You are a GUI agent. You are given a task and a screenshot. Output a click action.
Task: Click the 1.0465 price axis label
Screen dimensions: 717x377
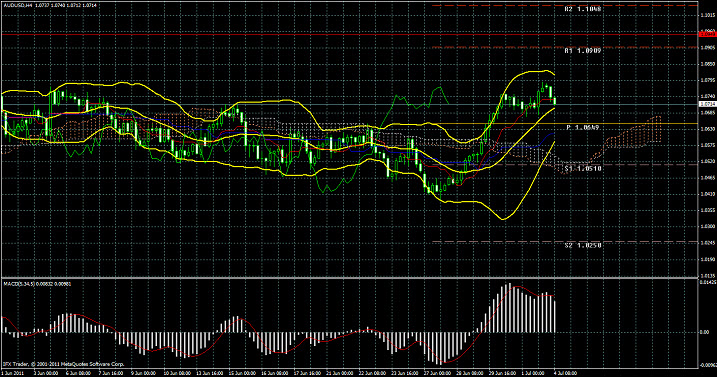707,178
